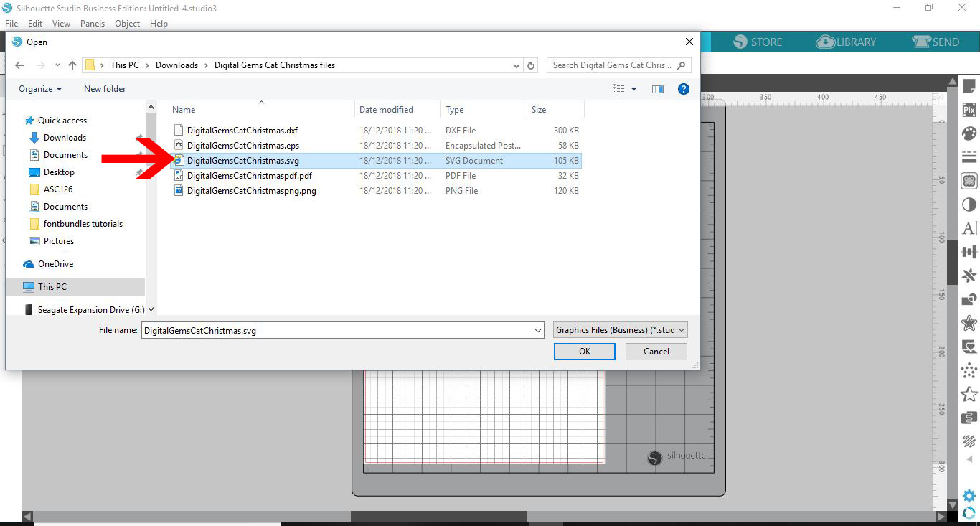Switch to the SEND tab
The height and width of the screenshot is (526, 980).
pos(935,42)
